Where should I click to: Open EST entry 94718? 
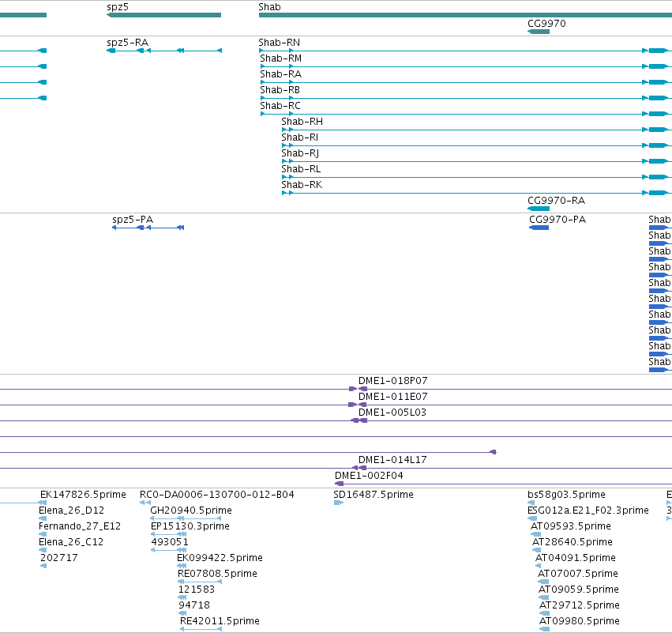[194, 605]
